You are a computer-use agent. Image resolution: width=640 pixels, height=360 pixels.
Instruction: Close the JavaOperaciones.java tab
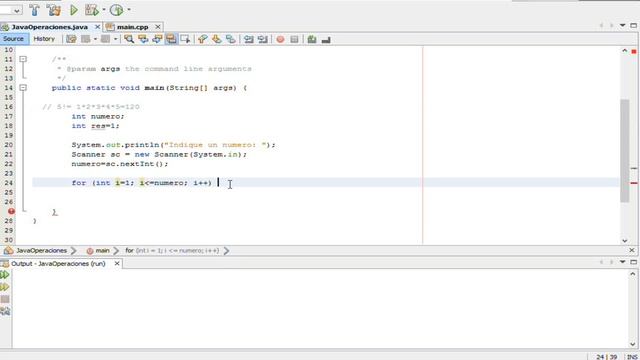97,27
